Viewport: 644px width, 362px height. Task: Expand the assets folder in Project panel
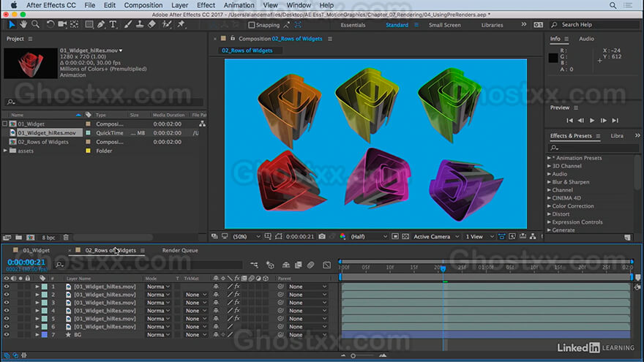click(x=5, y=151)
